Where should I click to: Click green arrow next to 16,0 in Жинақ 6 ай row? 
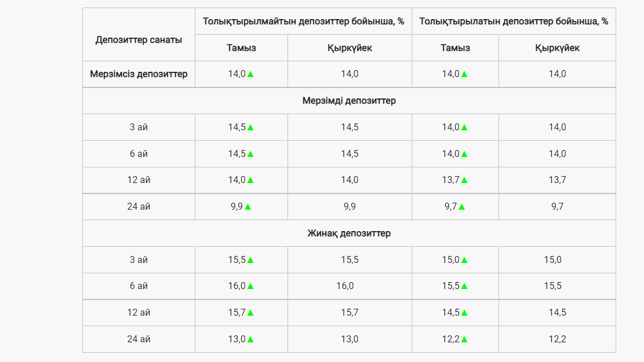[x=250, y=286]
